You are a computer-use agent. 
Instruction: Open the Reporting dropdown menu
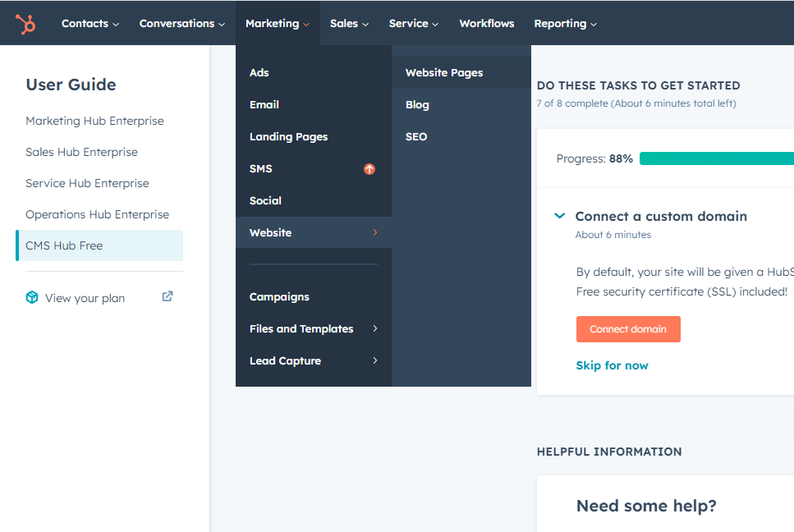[565, 24]
